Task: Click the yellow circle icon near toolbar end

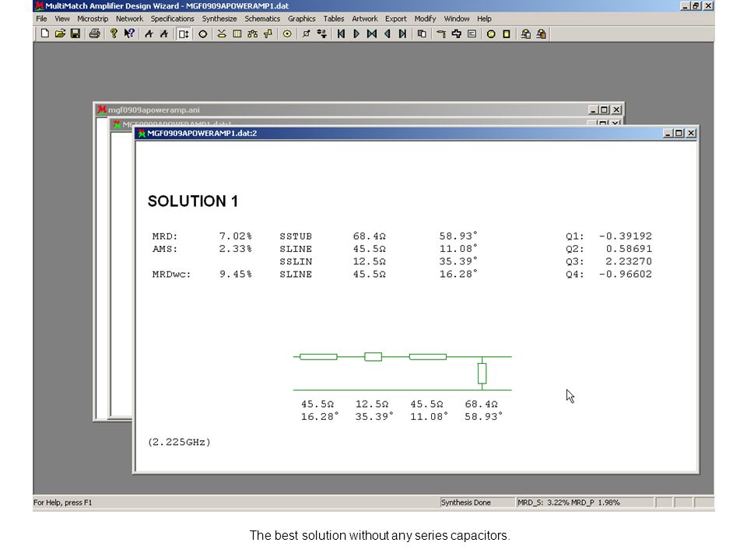Action: [x=491, y=33]
